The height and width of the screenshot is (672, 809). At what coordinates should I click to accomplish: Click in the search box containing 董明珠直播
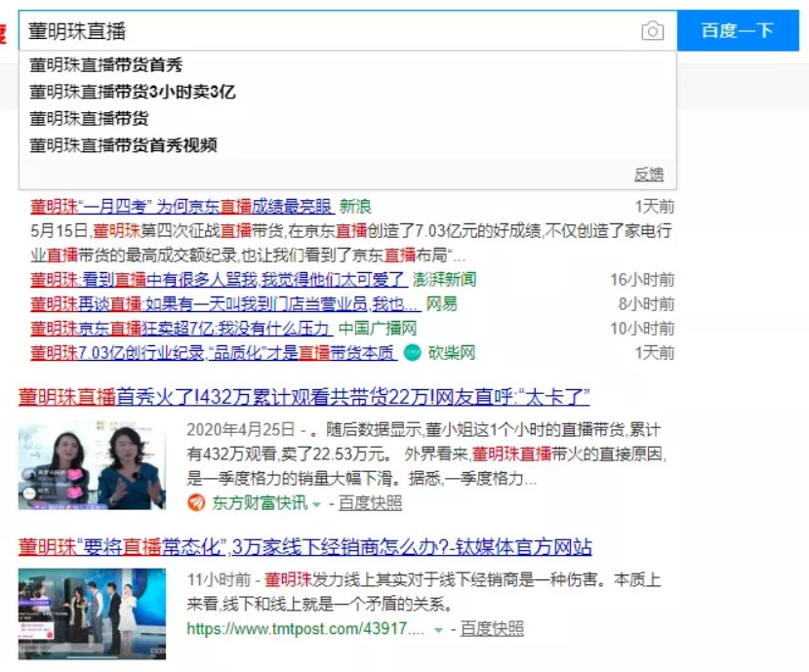click(x=330, y=31)
